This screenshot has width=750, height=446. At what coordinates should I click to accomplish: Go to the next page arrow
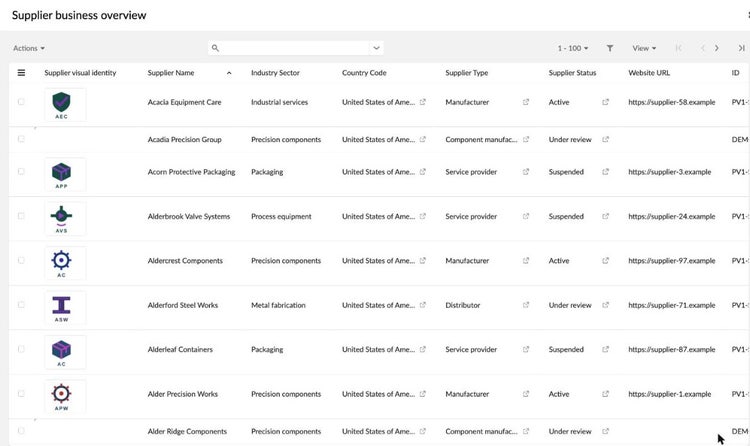pos(717,48)
